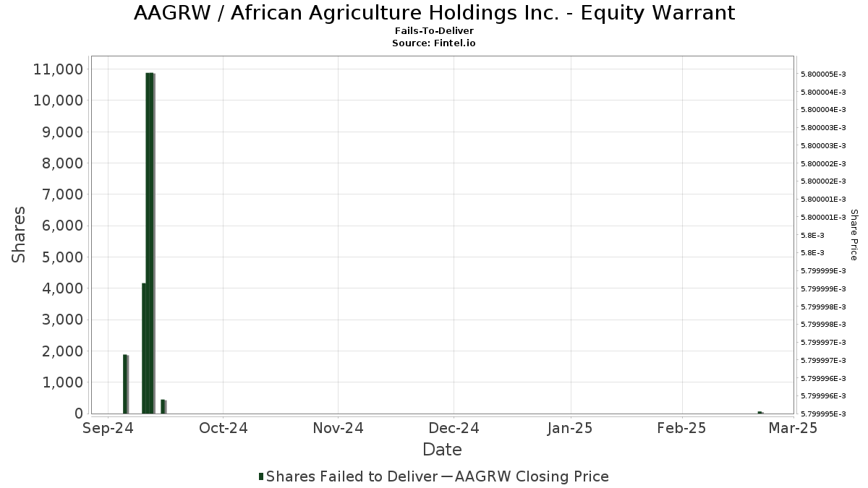
Task: Toggle the Shares Failed to Deliver legend label
Action: (x=352, y=476)
